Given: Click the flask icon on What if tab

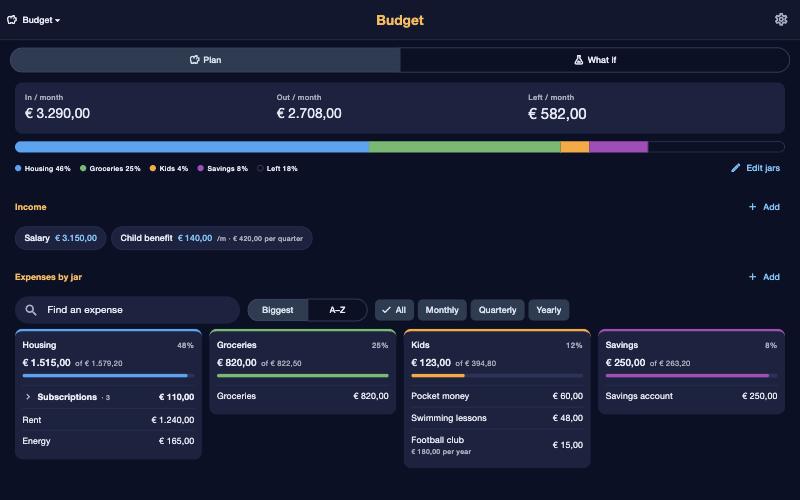Looking at the screenshot, I should tap(579, 60).
